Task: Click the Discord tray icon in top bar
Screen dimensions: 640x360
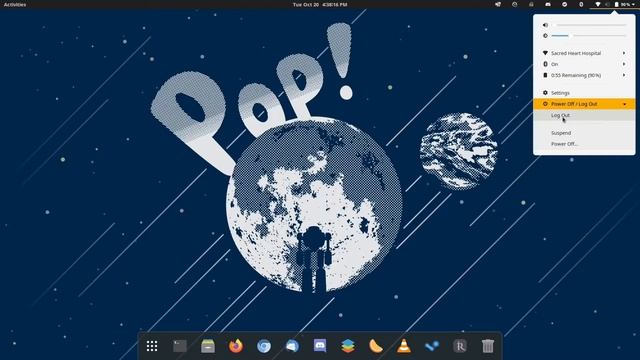Action: [548, 4]
